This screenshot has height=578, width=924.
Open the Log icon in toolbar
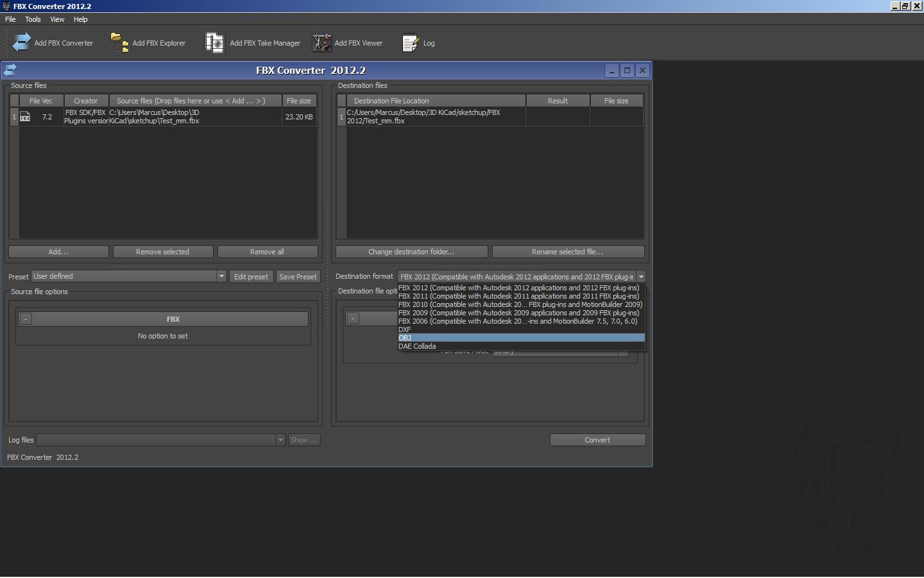410,43
